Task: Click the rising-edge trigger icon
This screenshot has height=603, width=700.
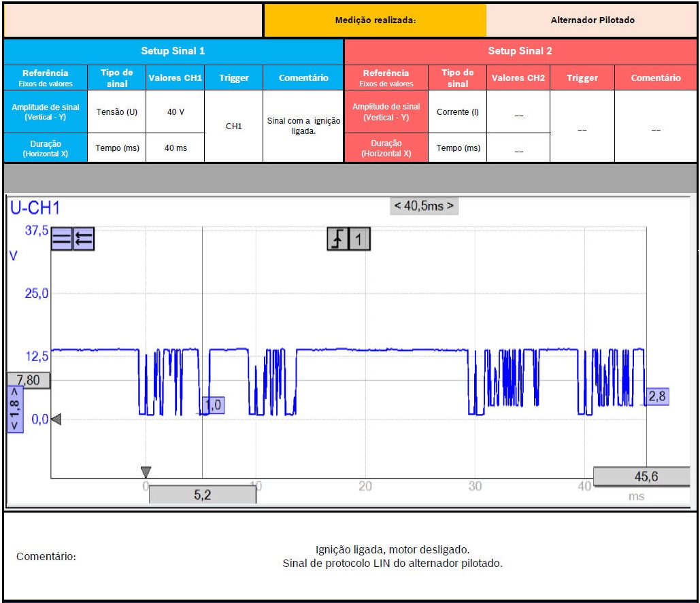Action: [x=338, y=239]
